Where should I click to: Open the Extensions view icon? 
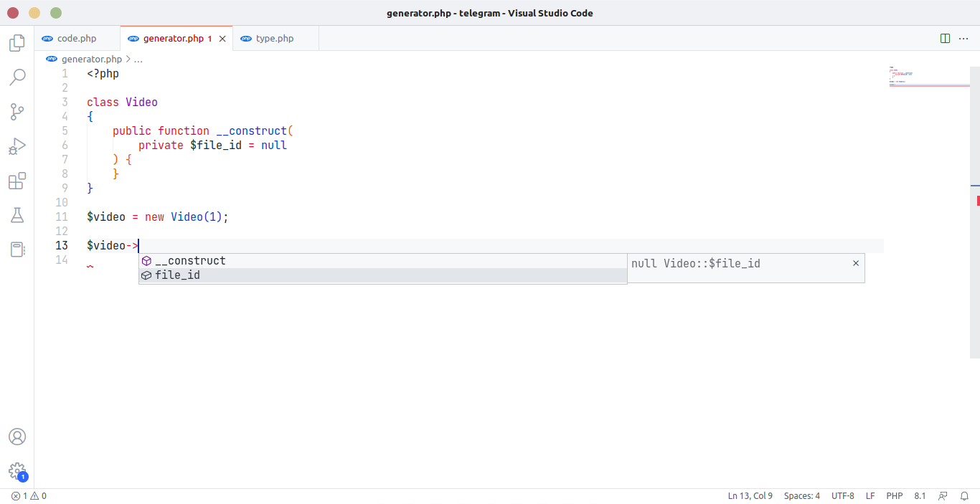pyautogui.click(x=17, y=181)
